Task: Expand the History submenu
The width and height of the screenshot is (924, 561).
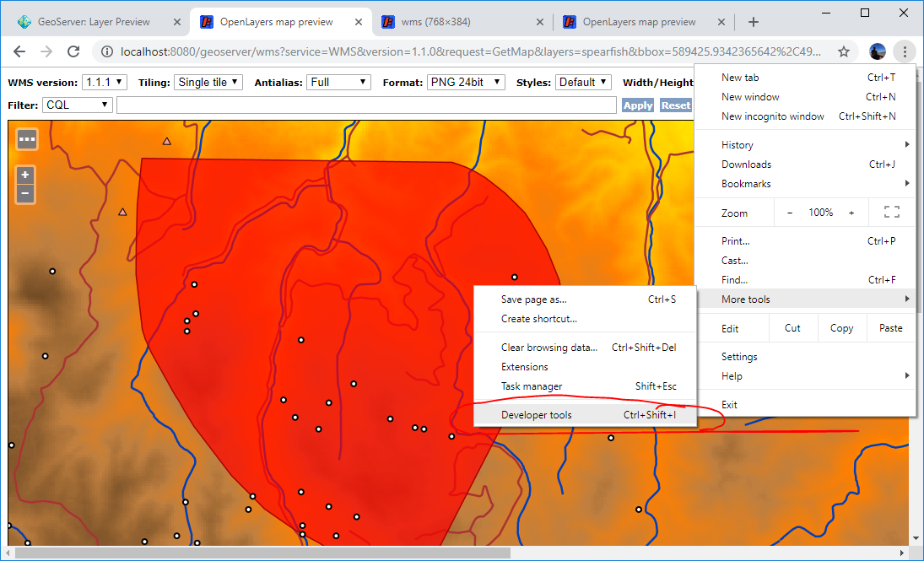Action: click(x=805, y=144)
